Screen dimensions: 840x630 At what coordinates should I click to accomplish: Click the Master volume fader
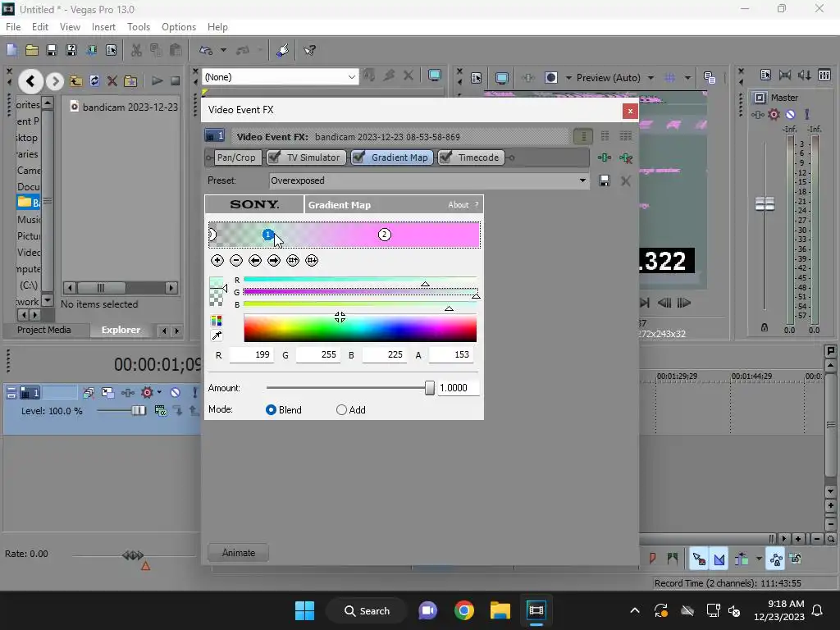click(765, 203)
